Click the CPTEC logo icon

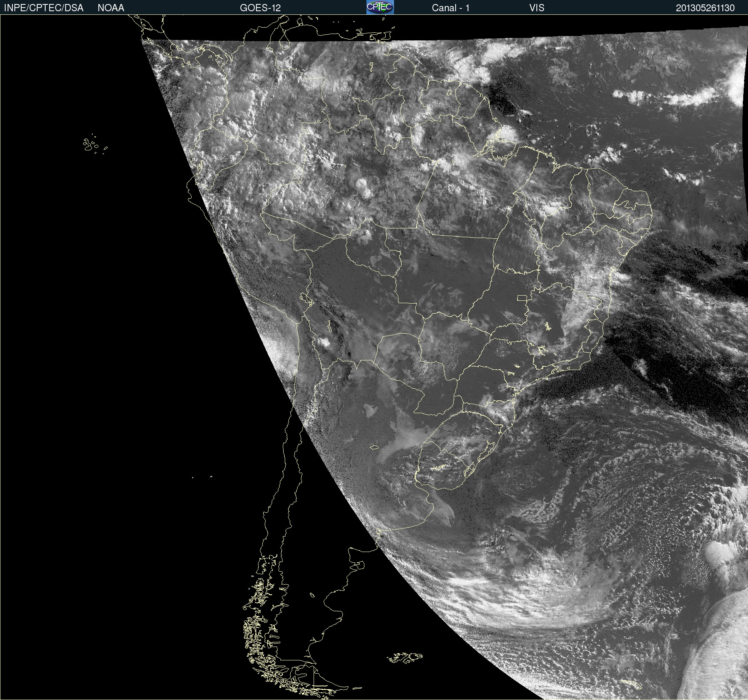click(380, 7)
